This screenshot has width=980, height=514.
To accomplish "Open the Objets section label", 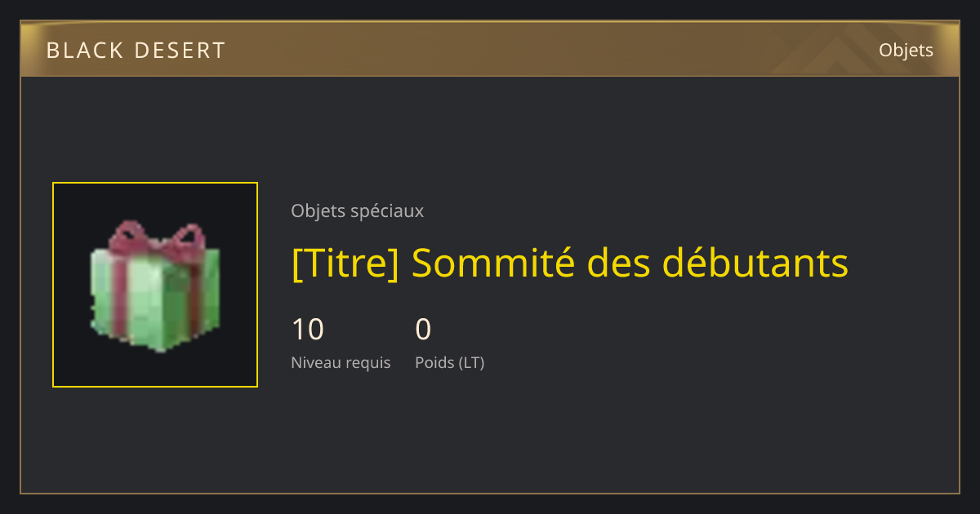I will pos(906,51).
